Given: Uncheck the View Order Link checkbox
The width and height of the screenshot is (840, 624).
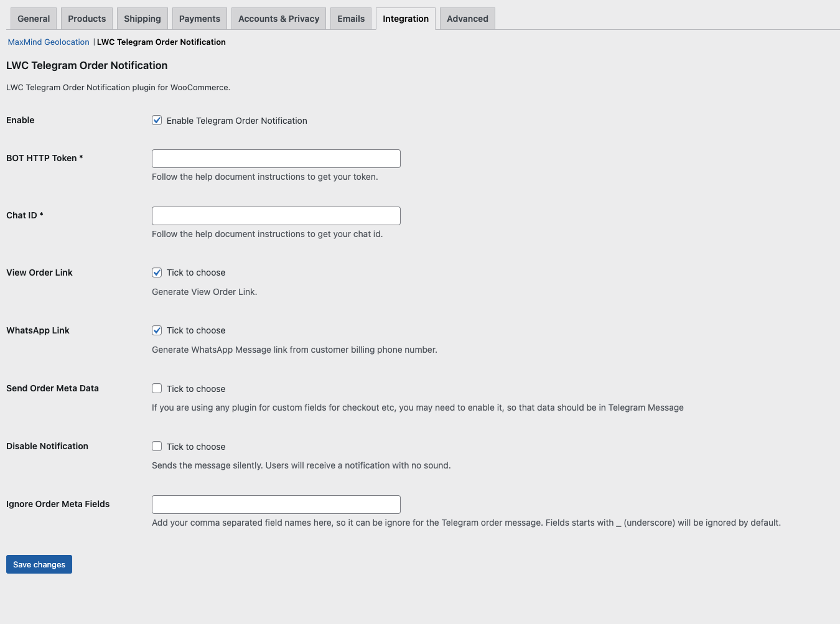Looking at the screenshot, I should 157,272.
